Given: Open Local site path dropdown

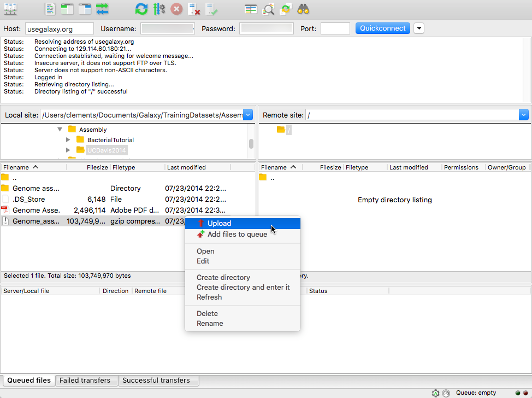Looking at the screenshot, I should 248,115.
